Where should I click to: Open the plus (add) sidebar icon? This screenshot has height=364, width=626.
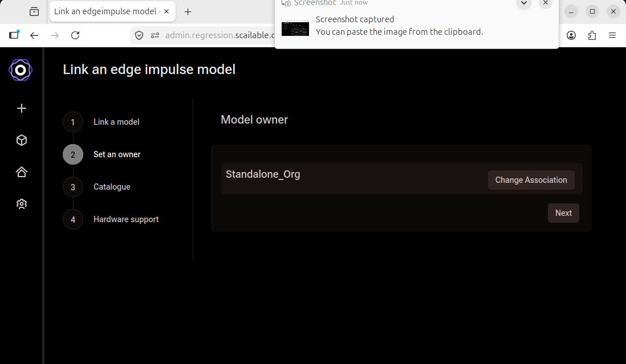[x=22, y=108]
